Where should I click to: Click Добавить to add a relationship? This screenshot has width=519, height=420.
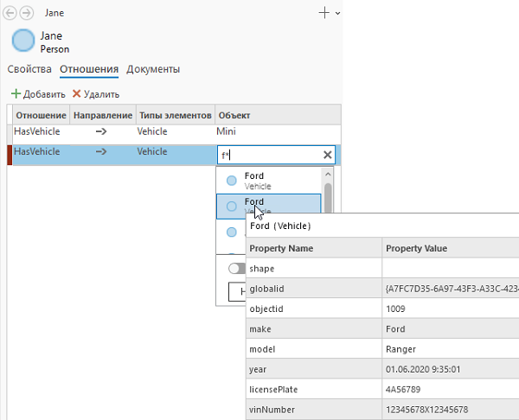click(38, 93)
